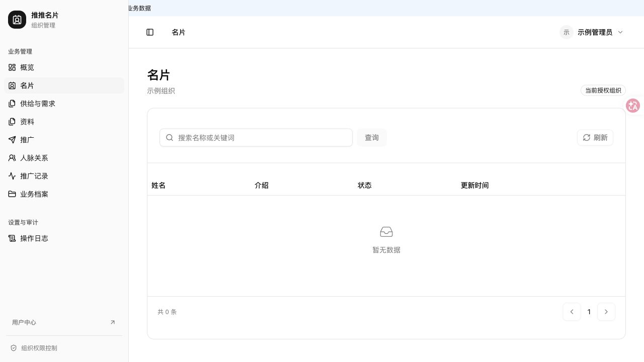644x362 pixels.
Task: Click the external link arrow beside 用户中心
Action: (x=113, y=322)
